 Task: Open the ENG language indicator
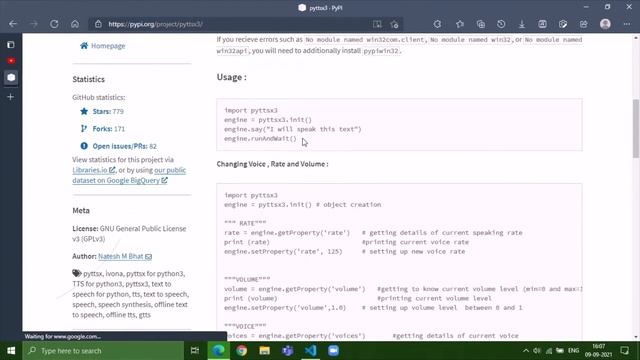573,351
